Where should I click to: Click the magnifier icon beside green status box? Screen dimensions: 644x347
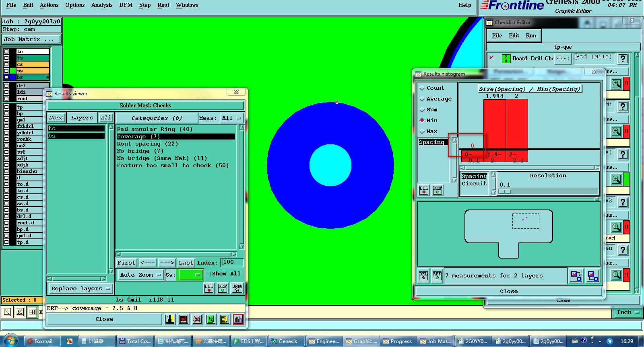[616, 179]
